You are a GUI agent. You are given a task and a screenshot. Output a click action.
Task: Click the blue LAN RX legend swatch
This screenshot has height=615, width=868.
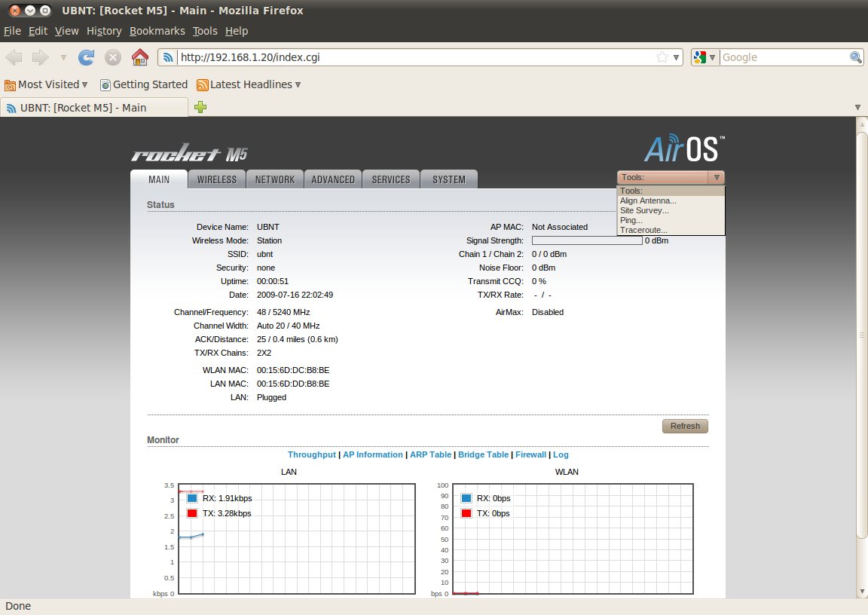click(192, 497)
